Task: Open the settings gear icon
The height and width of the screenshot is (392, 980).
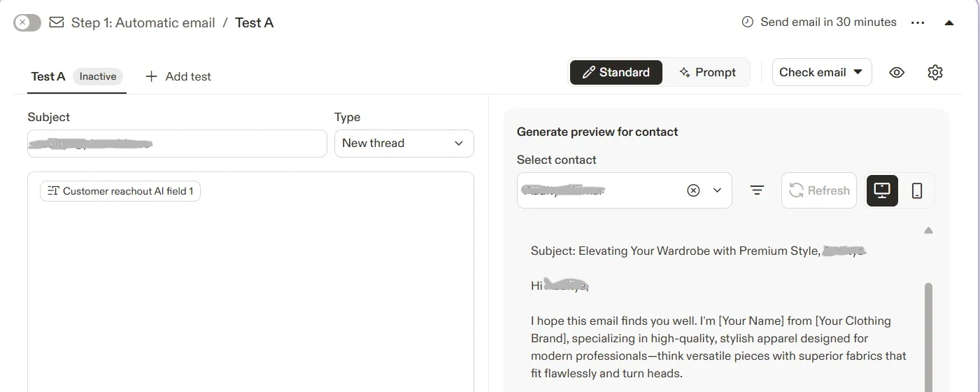Action: [935, 73]
